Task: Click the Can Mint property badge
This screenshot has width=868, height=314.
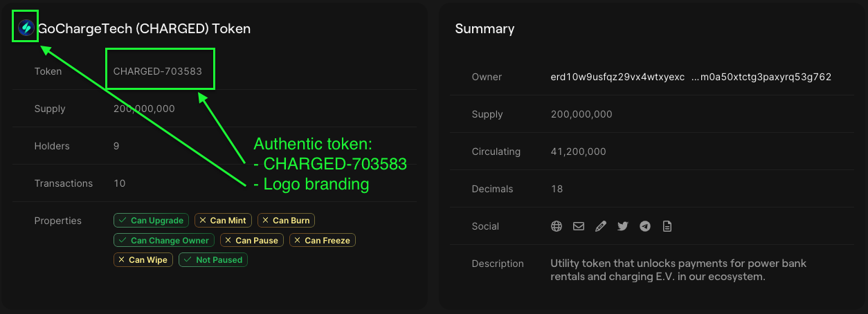Action: point(223,221)
